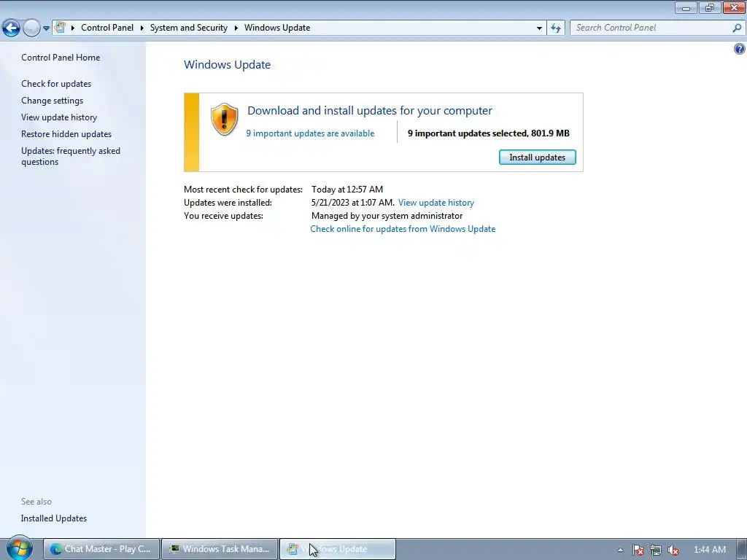Image resolution: width=747 pixels, height=560 pixels.
Task: Click Check online for updates from Windows Update
Action: click(x=403, y=229)
